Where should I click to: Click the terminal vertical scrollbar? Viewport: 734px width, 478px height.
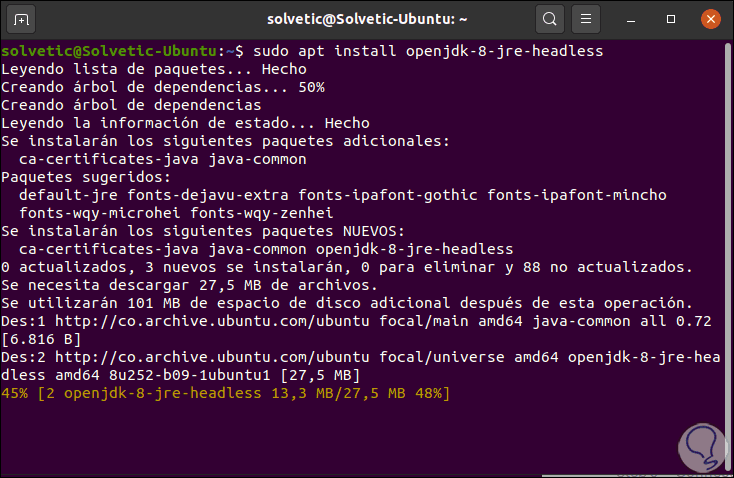[x=727, y=257]
